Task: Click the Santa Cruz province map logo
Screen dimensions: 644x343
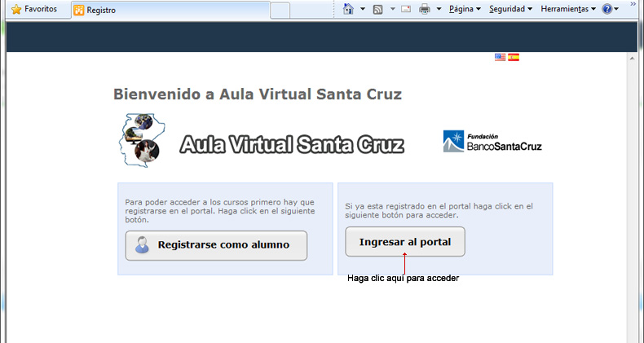Action: 142,140
